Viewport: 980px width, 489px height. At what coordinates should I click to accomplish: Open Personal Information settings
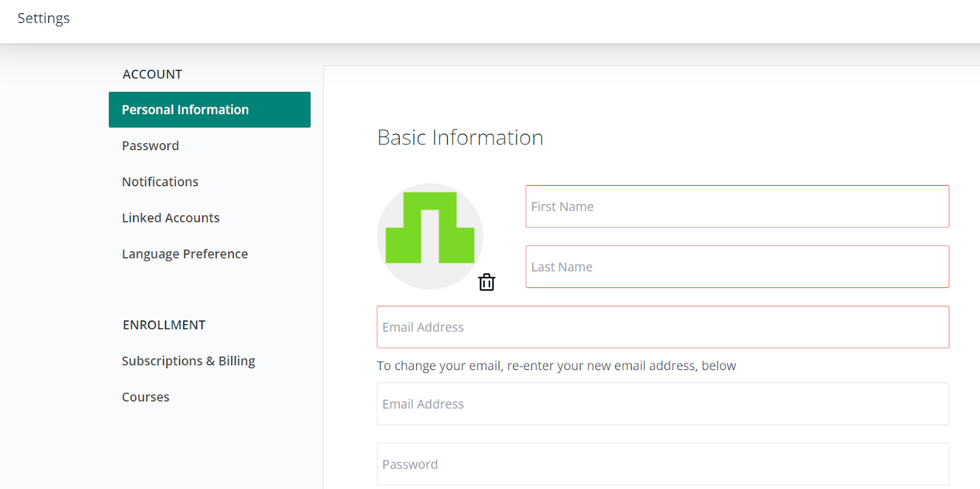(x=209, y=110)
